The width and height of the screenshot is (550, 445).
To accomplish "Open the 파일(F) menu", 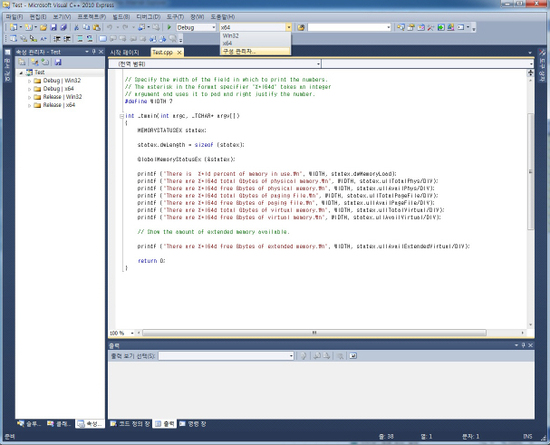I will pos(14,17).
